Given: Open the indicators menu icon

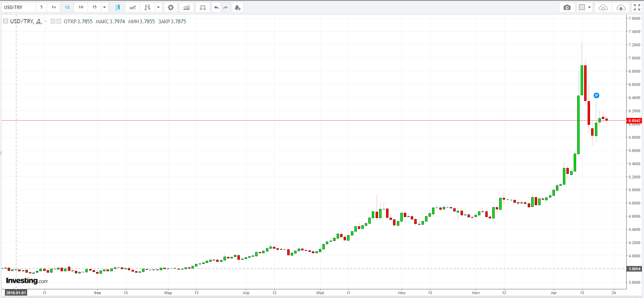Looking at the screenshot, I should [x=187, y=7].
